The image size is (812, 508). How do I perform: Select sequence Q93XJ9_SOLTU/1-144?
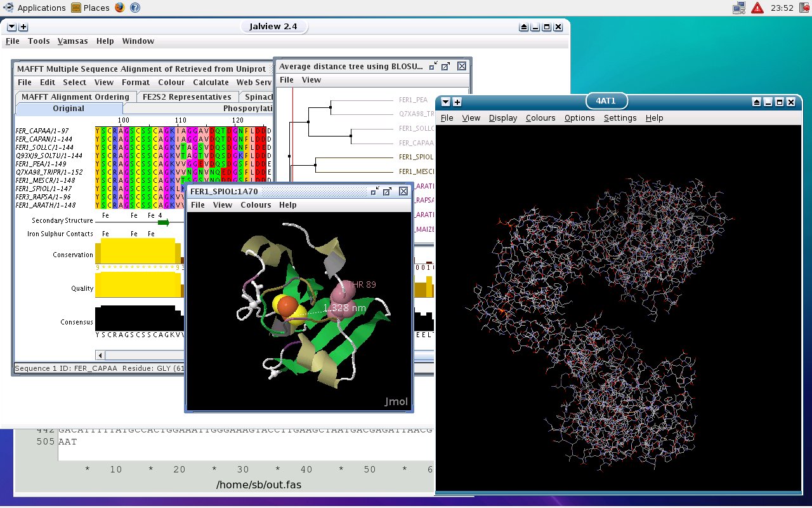pyautogui.click(x=49, y=155)
